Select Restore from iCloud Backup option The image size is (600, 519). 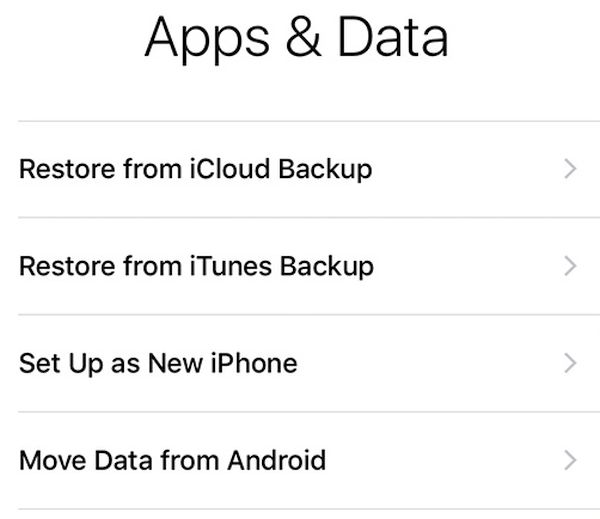(196, 169)
